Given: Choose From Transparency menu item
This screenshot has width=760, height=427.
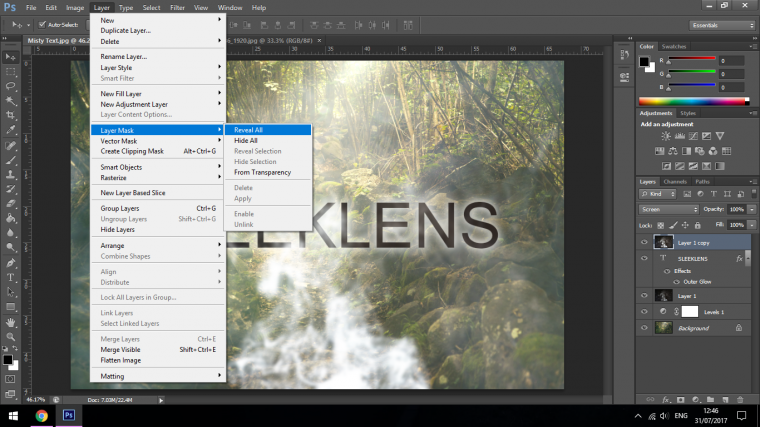Looking at the screenshot, I should coord(268,172).
